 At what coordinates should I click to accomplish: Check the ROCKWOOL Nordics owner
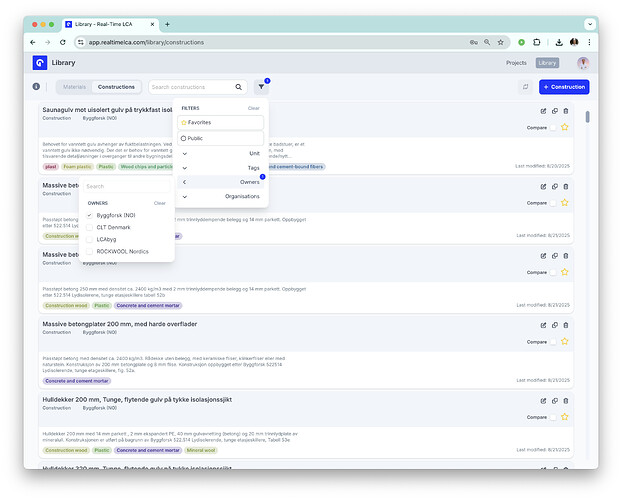click(90, 252)
